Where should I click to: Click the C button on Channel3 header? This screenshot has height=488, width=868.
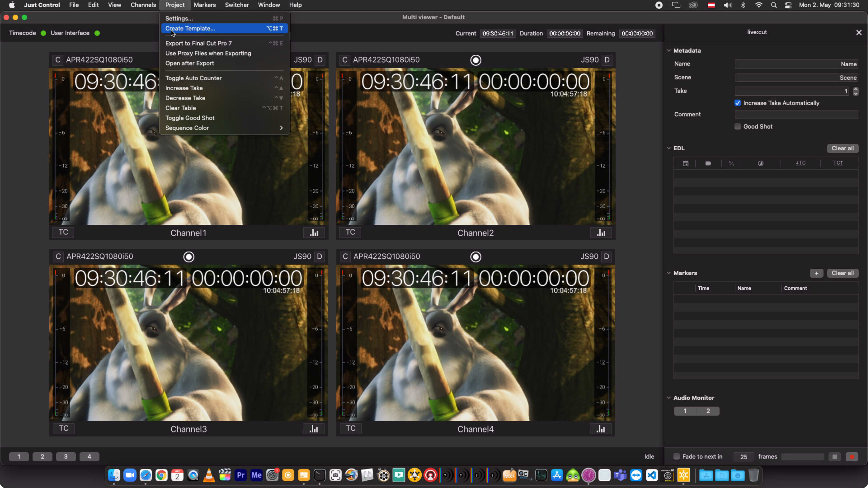58,257
